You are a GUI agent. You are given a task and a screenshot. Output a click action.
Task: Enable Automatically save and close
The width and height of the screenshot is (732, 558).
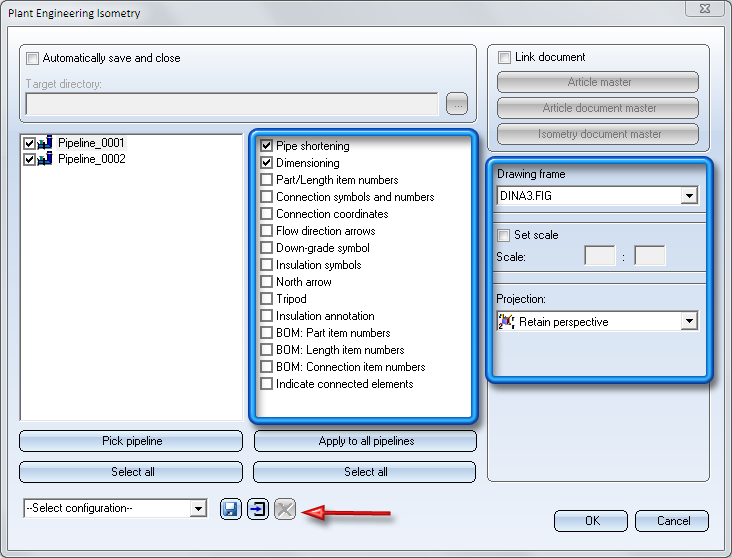click(x=32, y=58)
